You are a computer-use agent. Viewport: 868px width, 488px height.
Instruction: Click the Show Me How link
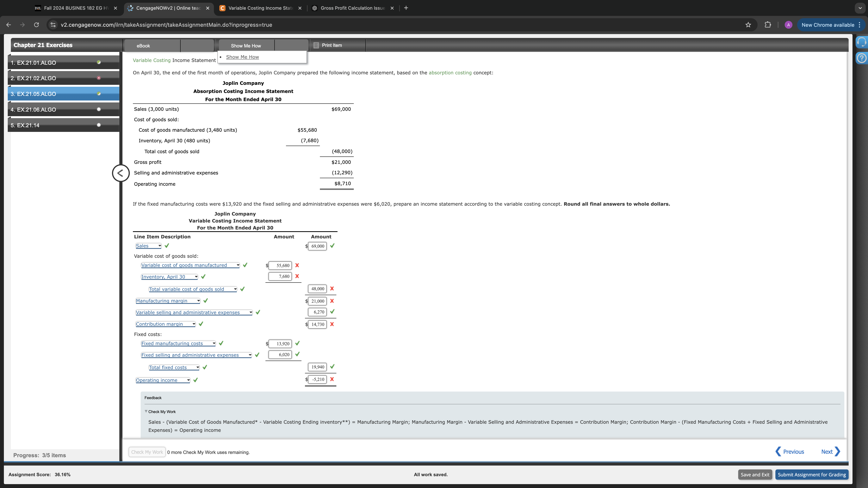coord(242,57)
